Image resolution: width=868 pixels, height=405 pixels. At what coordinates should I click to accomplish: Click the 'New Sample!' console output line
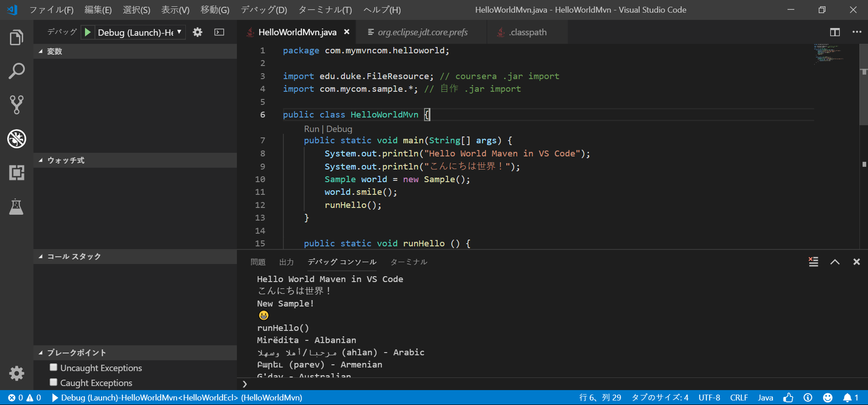click(x=286, y=304)
